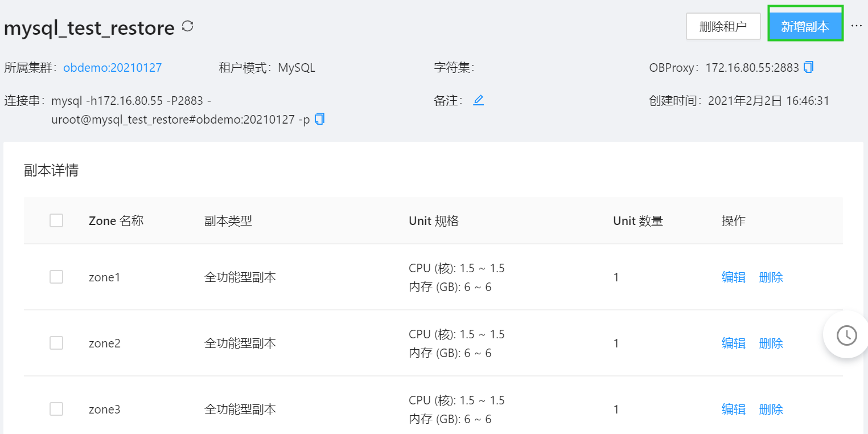This screenshot has width=868, height=434.
Task: Edit the tenant remark with pencil icon
Action: click(478, 100)
